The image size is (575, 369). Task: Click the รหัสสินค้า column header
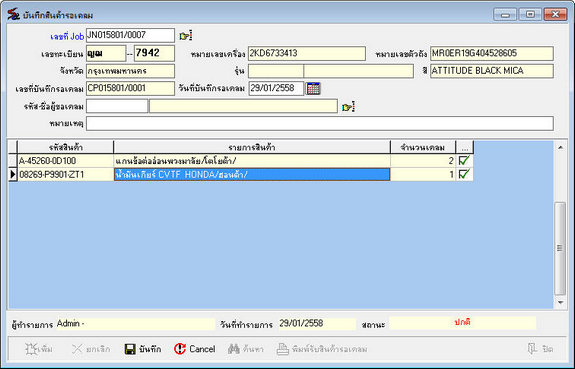pyautogui.click(x=65, y=147)
